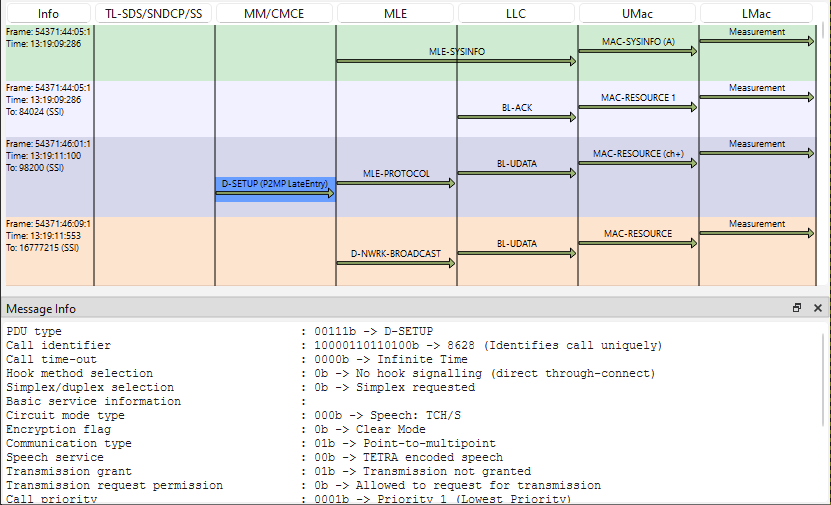This screenshot has width=831, height=505.
Task: Click the MM/CMCE layer column header
Action: 275,13
